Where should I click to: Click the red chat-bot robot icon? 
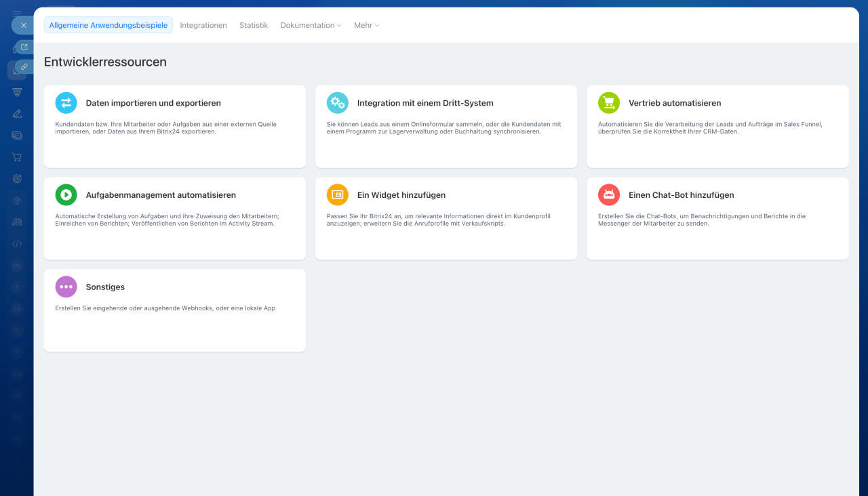click(x=608, y=195)
